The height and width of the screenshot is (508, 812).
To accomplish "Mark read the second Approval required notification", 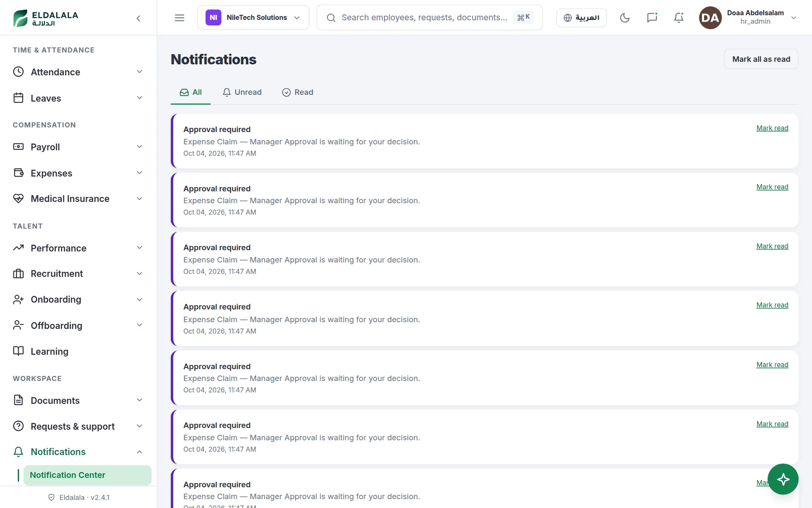I will (x=772, y=187).
